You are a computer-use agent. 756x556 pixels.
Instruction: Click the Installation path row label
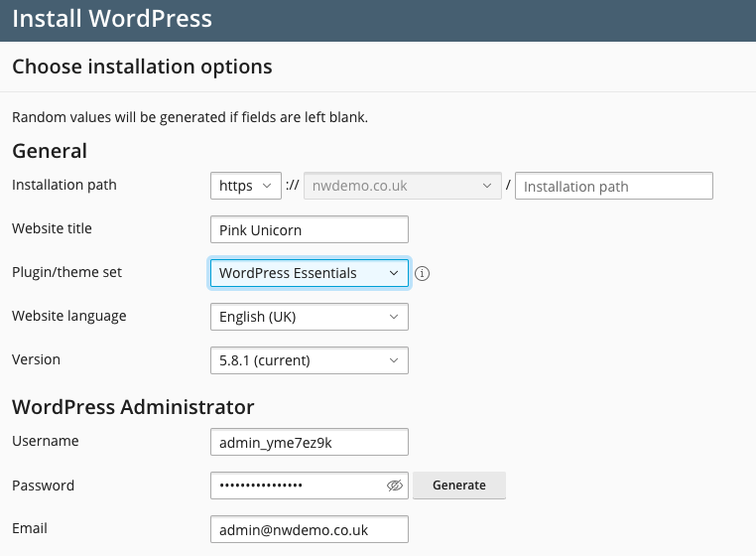click(64, 185)
